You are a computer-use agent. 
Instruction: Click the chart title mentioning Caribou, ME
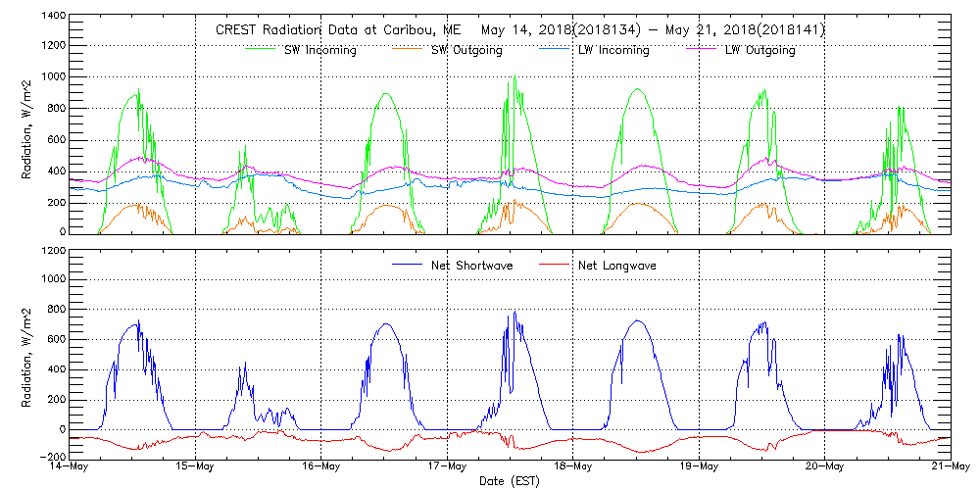pyautogui.click(x=520, y=30)
